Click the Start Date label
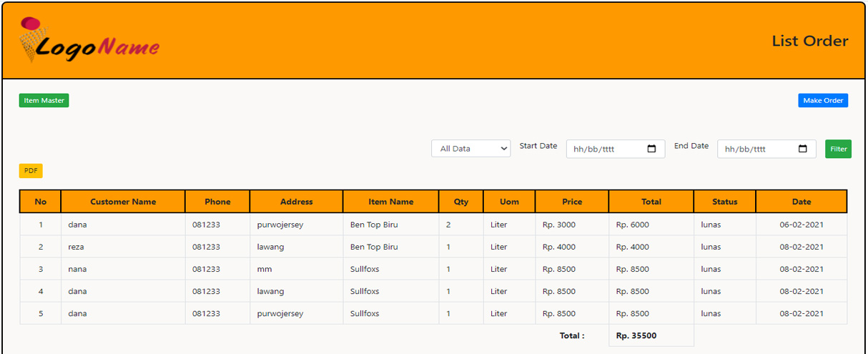The width and height of the screenshot is (868, 354). click(538, 146)
